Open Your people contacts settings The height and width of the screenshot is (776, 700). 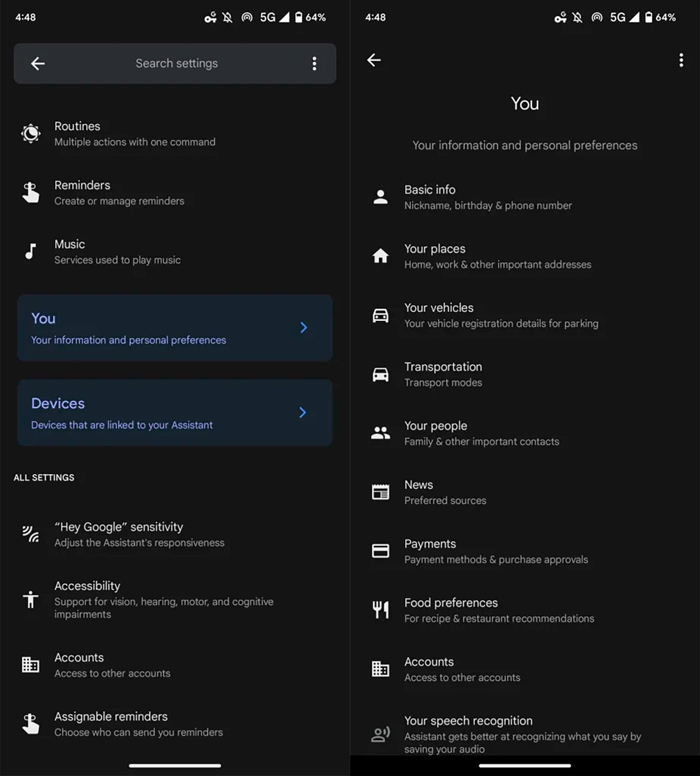coord(481,433)
